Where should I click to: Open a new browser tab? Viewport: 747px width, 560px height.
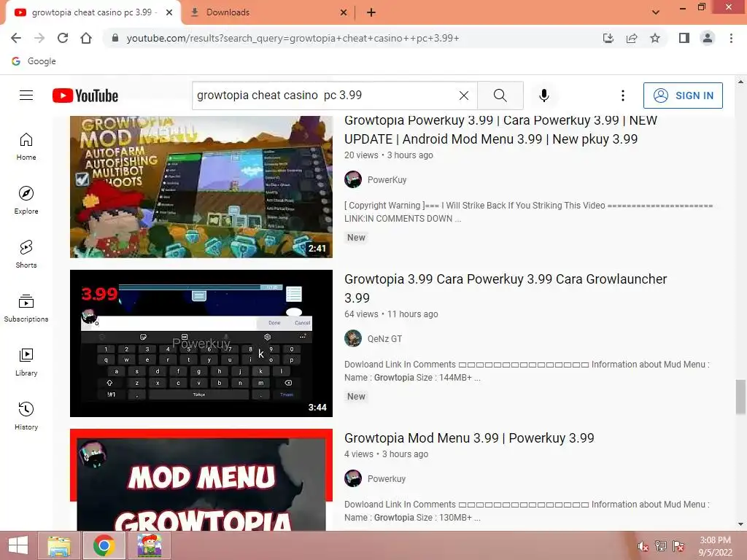[371, 12]
